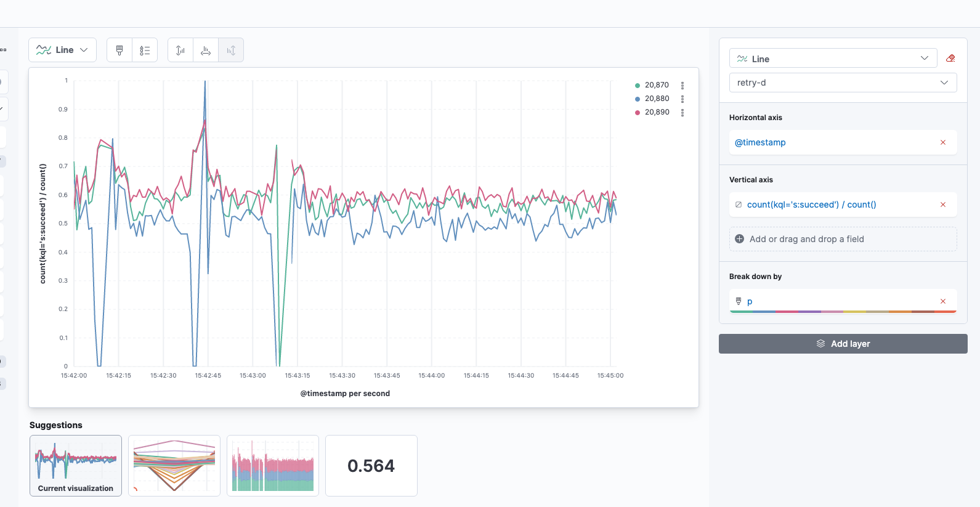Viewport: 980px width, 507px height.
Task: Expand the layer Line chart type selector
Action: point(833,59)
